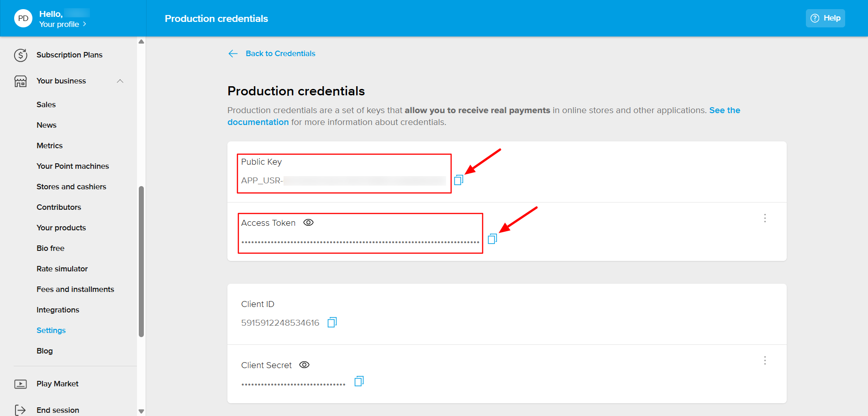The height and width of the screenshot is (416, 868).
Task: Copy the Access Token
Action: click(x=492, y=239)
